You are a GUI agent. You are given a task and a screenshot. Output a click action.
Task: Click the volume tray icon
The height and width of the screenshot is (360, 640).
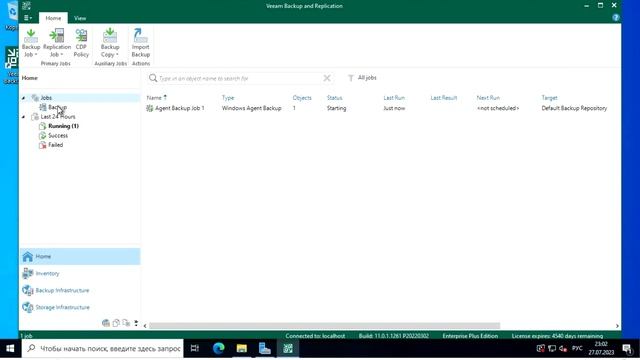coord(563,349)
